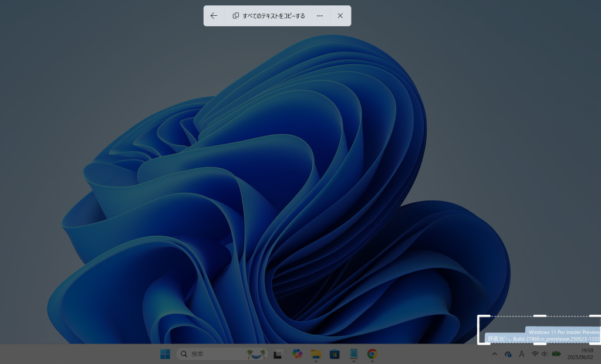Image resolution: width=601 pixels, height=364 pixels.
Task: Close the text extractor toolbar with X
Action: click(340, 16)
